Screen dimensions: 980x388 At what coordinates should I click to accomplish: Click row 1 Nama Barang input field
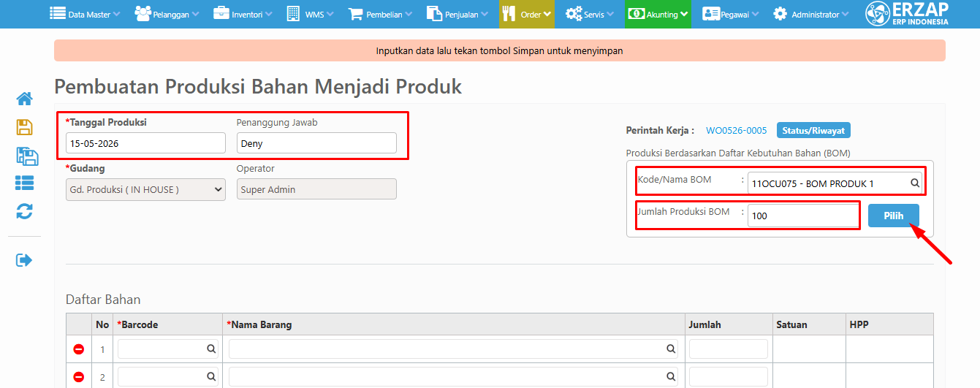[453, 349]
